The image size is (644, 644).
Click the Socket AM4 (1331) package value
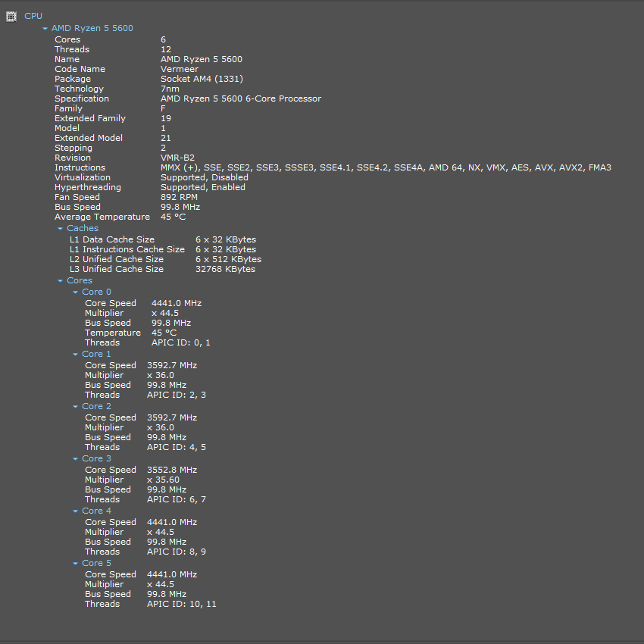click(202, 79)
